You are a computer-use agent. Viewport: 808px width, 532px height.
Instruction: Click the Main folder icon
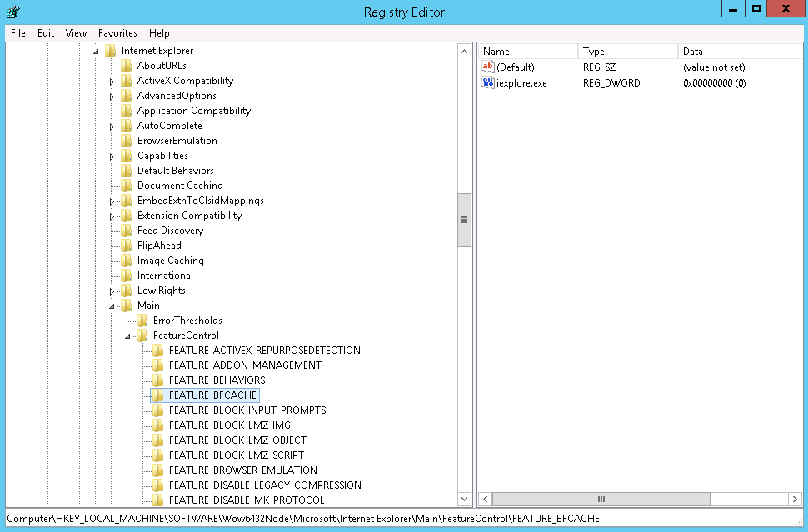(127, 305)
